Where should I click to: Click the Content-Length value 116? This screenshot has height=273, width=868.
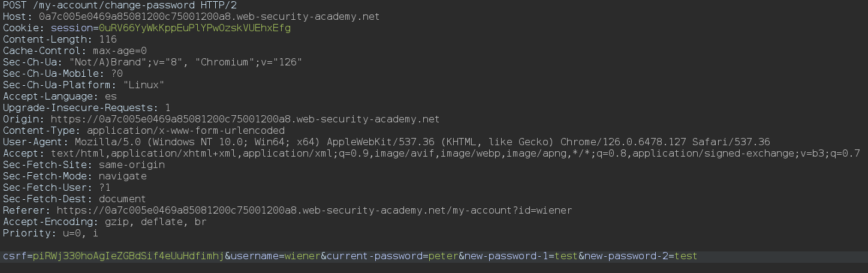108,39
